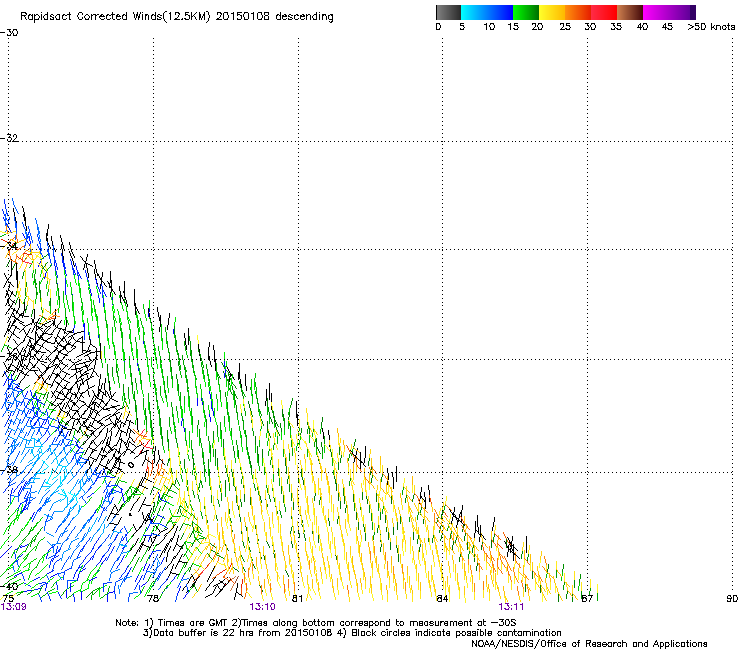Screen dimensions: 740x650
Task: Click the note line 'Times are GMT'
Action: coord(191,623)
